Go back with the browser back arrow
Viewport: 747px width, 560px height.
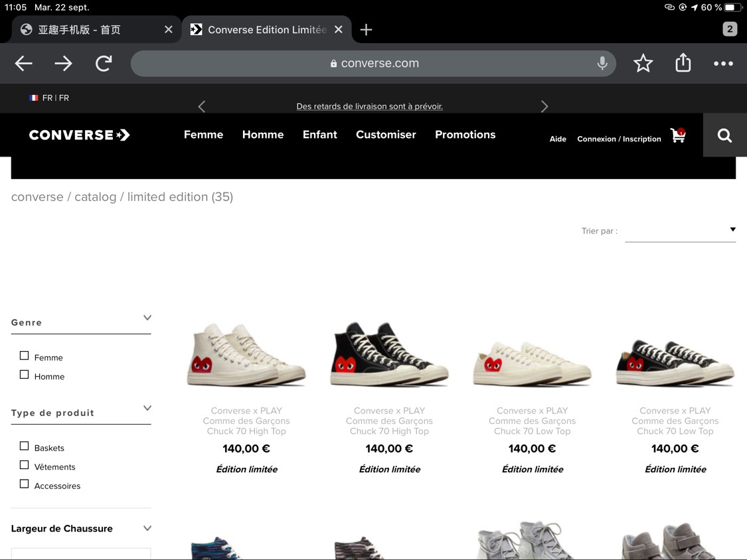23,63
